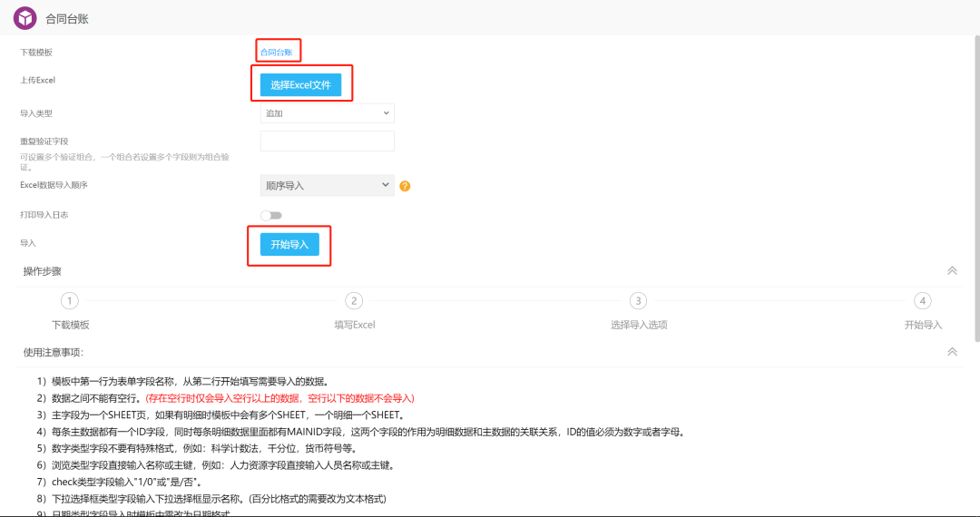Click the 下载模板 field label
Viewport: 980px width, 517px height.
[x=36, y=53]
